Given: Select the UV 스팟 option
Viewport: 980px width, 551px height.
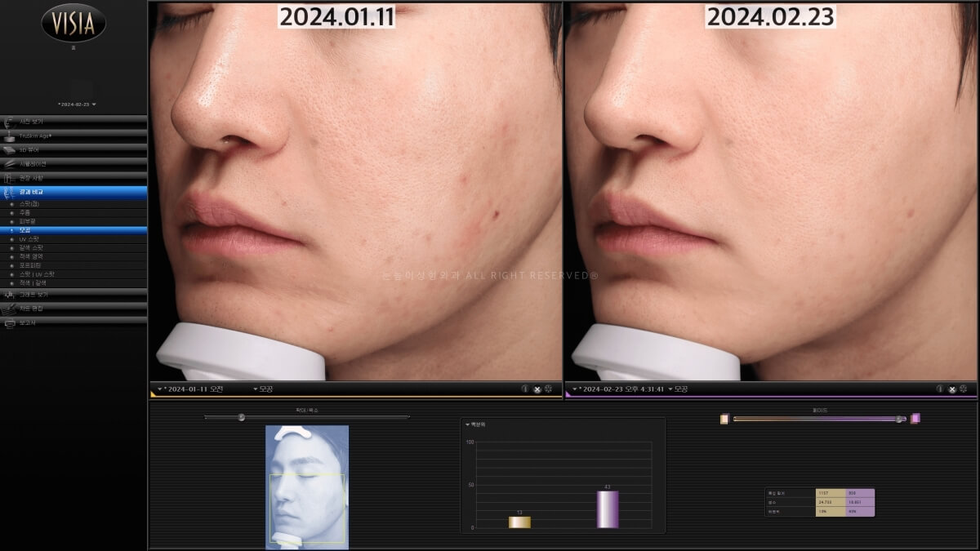Looking at the screenshot, I should [x=73, y=238].
